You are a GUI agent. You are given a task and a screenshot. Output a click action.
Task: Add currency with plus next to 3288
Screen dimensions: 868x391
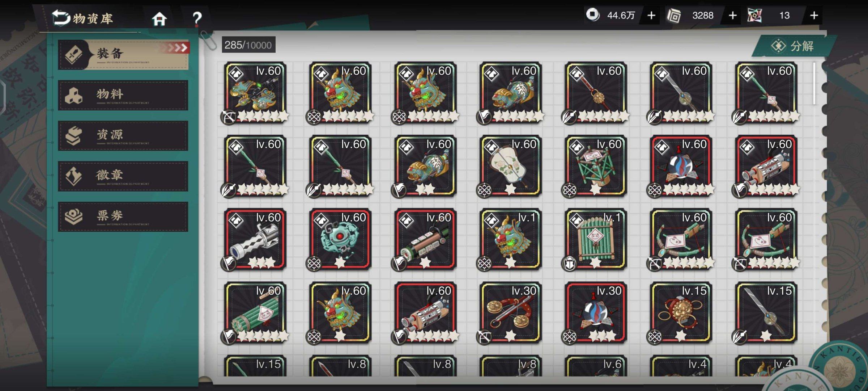tap(733, 16)
